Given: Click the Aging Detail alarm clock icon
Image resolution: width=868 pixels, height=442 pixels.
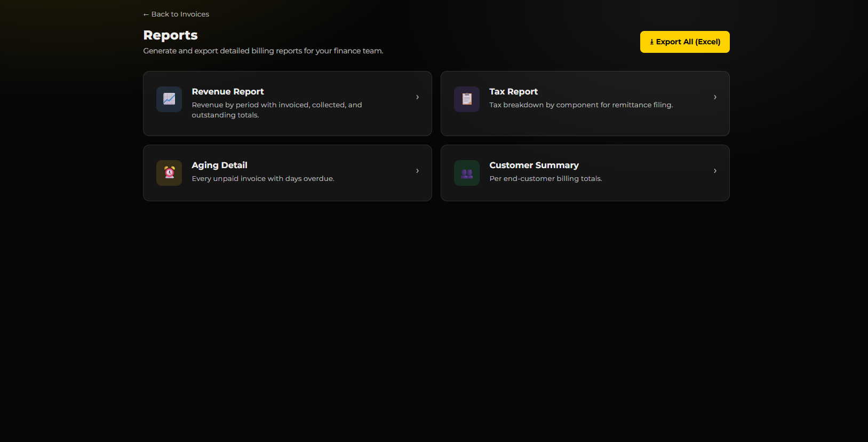Looking at the screenshot, I should click(169, 173).
